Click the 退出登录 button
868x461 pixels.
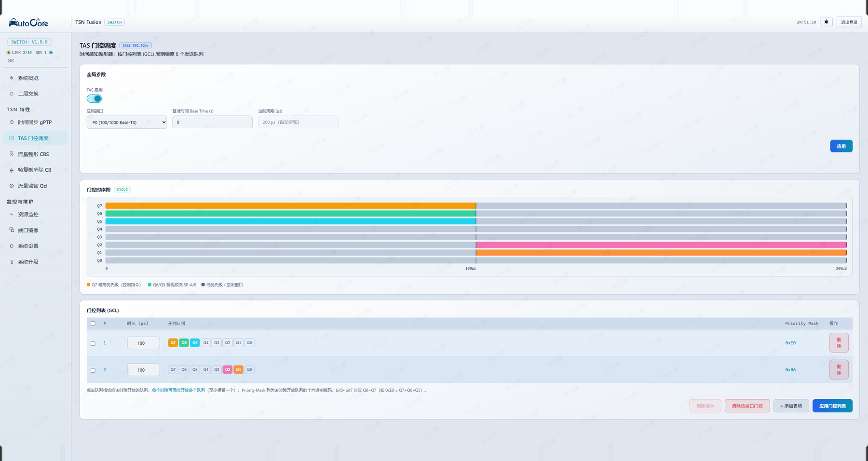[849, 22]
